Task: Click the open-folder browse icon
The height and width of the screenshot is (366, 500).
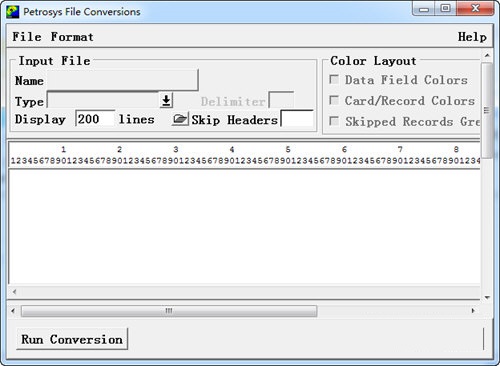Action: [180, 119]
